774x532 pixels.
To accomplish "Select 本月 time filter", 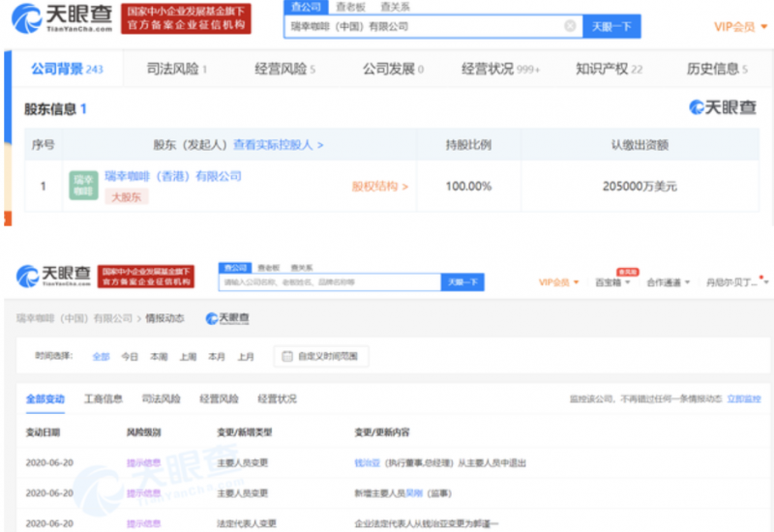I will [x=217, y=356].
